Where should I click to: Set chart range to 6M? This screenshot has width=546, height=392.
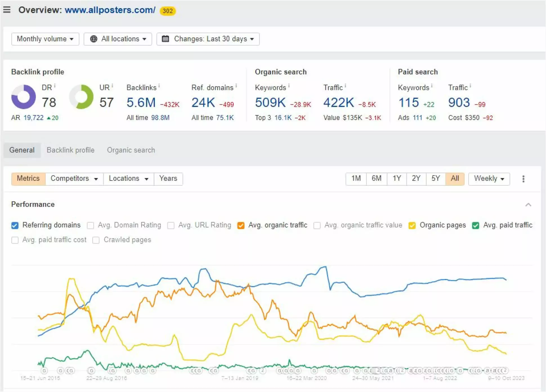click(377, 179)
